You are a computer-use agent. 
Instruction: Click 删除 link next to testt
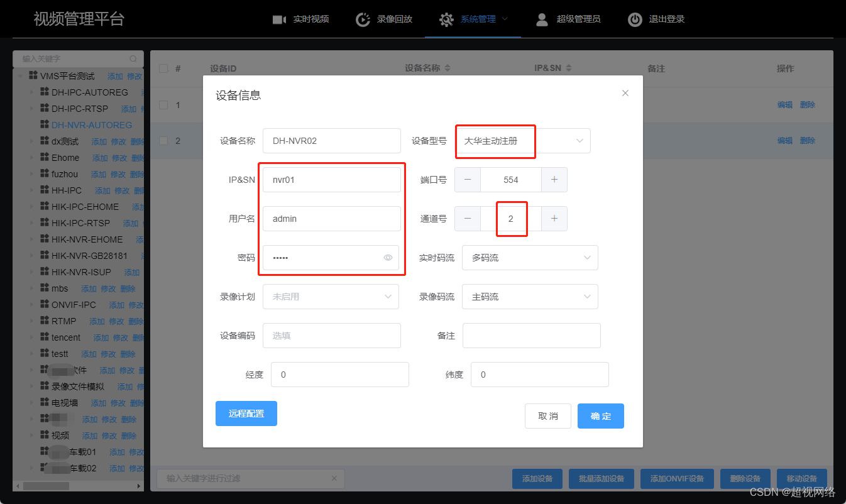click(x=128, y=354)
